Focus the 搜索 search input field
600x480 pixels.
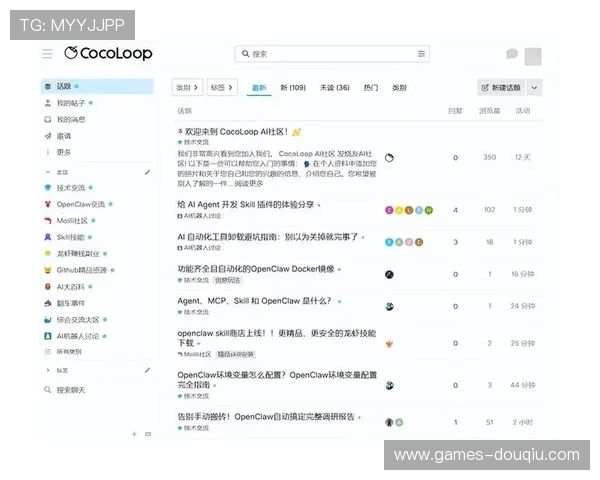click(x=332, y=54)
